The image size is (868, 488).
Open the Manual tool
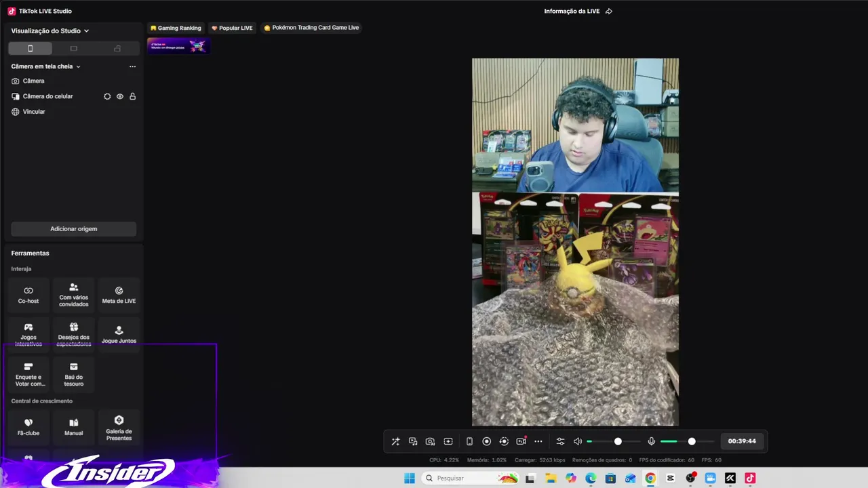74,427
